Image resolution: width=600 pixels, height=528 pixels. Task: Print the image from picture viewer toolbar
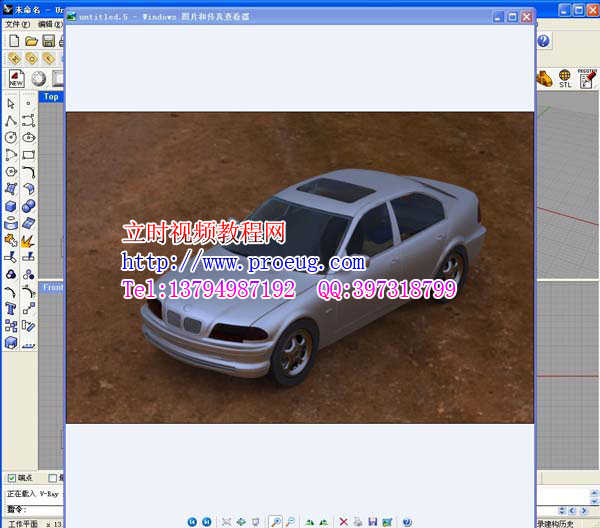click(358, 522)
